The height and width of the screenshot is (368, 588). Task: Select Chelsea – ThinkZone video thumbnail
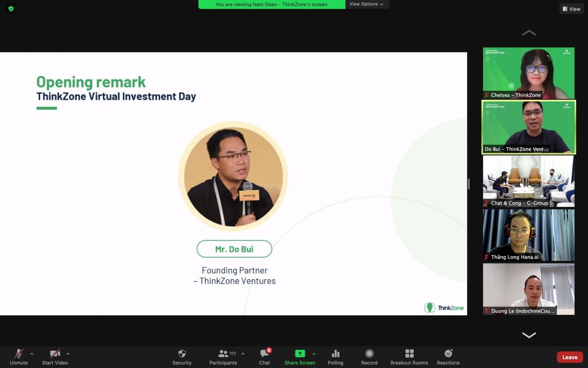tap(529, 73)
